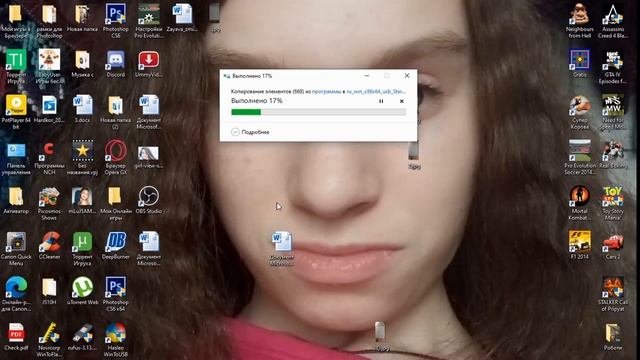Open the BabyUser games shortcut
The width and height of the screenshot is (640, 360).
[49, 67]
